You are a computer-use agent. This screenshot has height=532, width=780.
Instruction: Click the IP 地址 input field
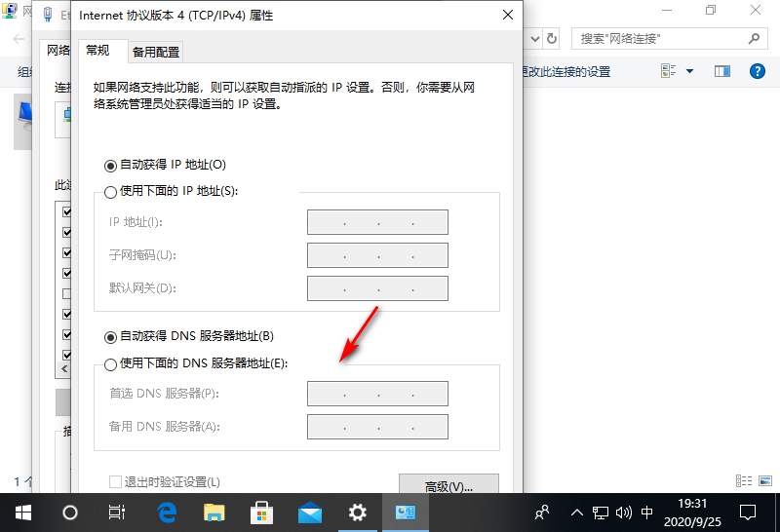coord(377,222)
